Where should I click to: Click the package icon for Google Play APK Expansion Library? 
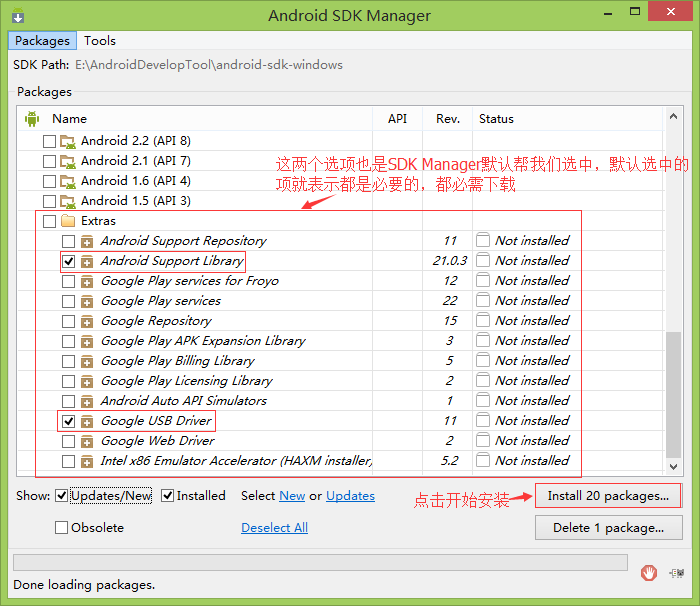(87, 342)
